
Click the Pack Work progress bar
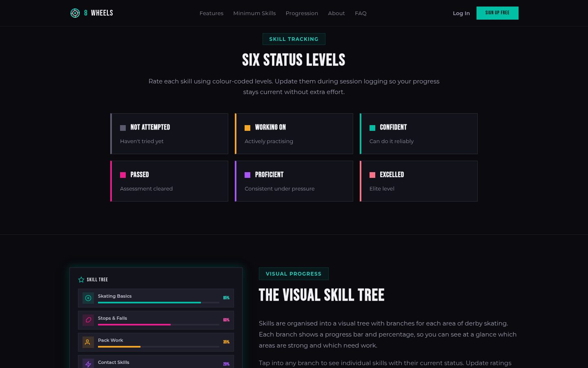click(158, 347)
